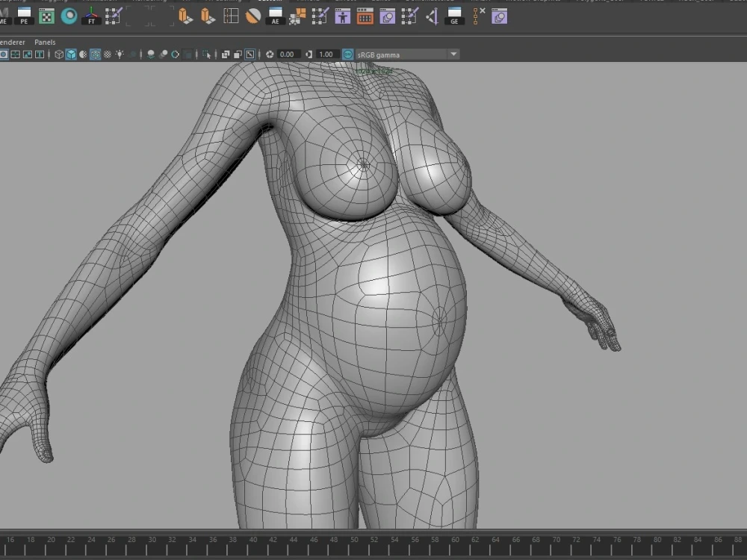Toggle textured display checker sphere icon
The width and height of the screenshot is (747, 560).
point(108,55)
